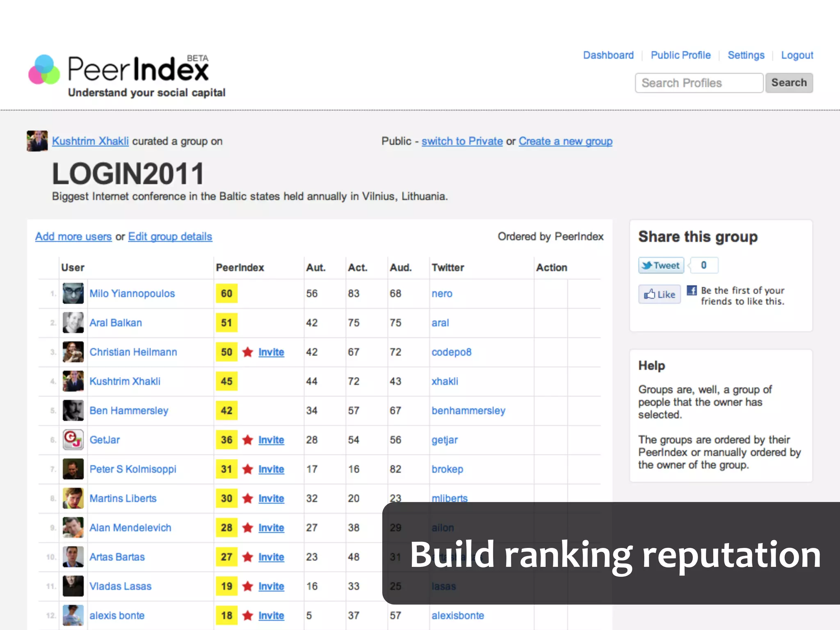Open Artas Bartas's avatar thumbnail

point(73,557)
